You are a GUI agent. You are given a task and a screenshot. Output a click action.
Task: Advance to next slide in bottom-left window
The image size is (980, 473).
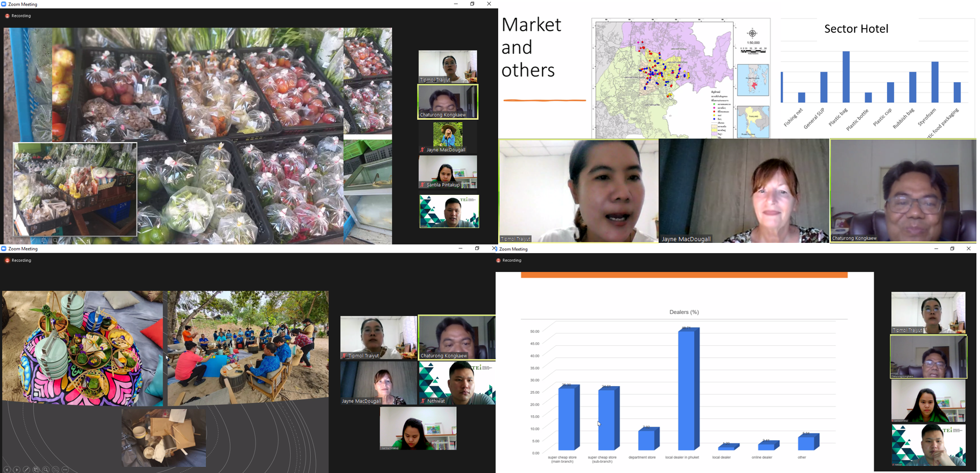16,469
